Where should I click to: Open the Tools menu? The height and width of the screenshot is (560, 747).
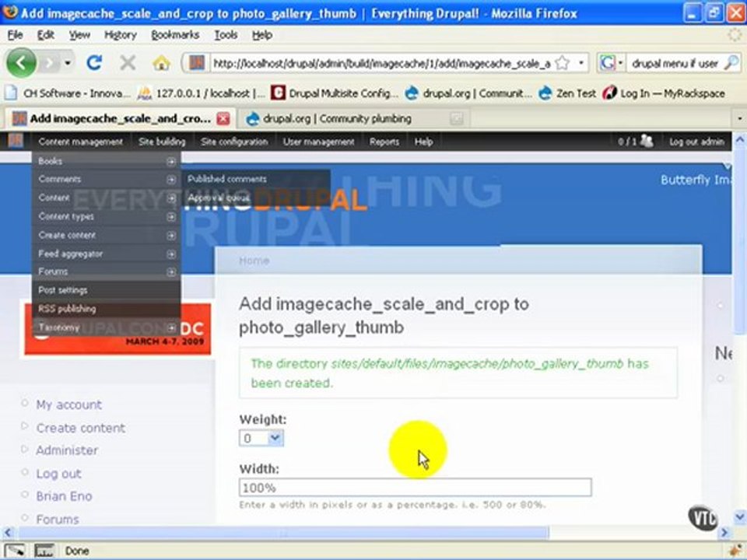click(x=226, y=35)
